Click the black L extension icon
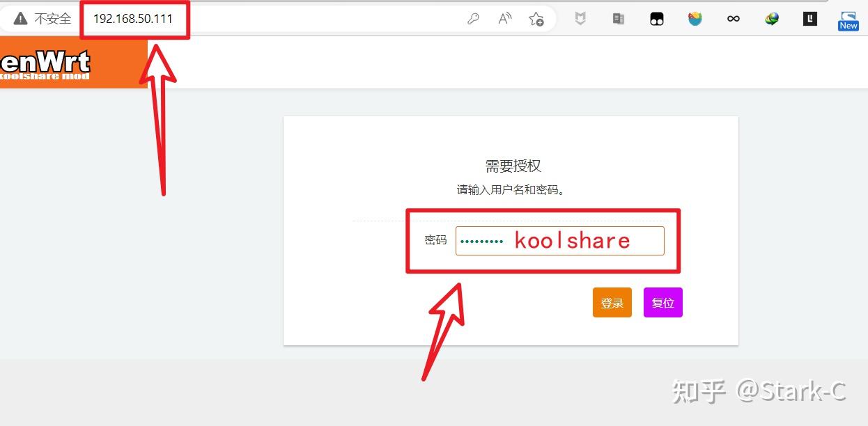Viewport: 868px width, 426px height. (x=809, y=19)
